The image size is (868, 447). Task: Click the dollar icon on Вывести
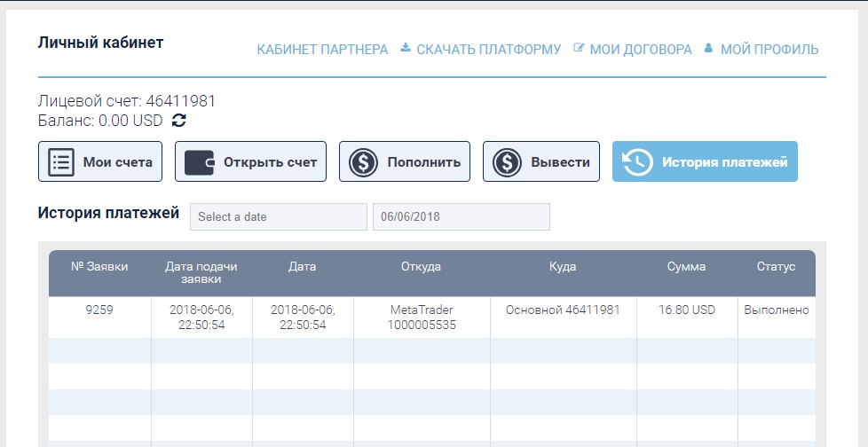[507, 162]
